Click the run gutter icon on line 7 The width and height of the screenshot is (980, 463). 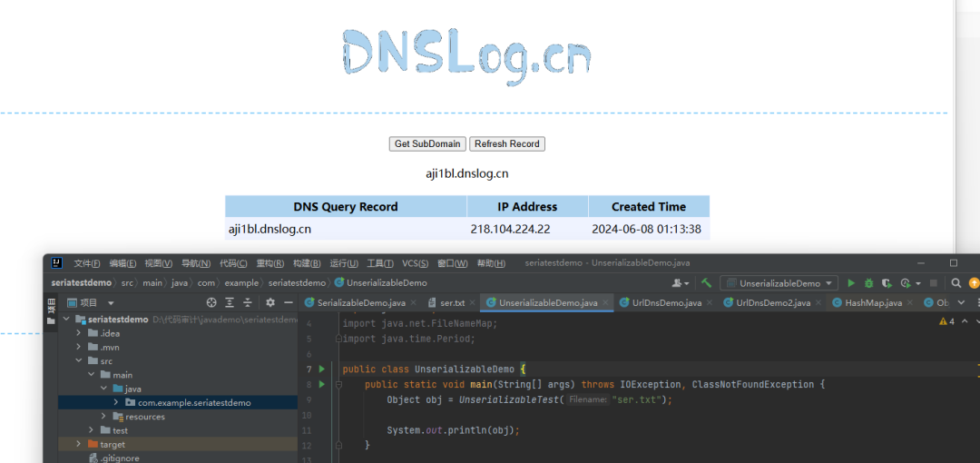322,369
